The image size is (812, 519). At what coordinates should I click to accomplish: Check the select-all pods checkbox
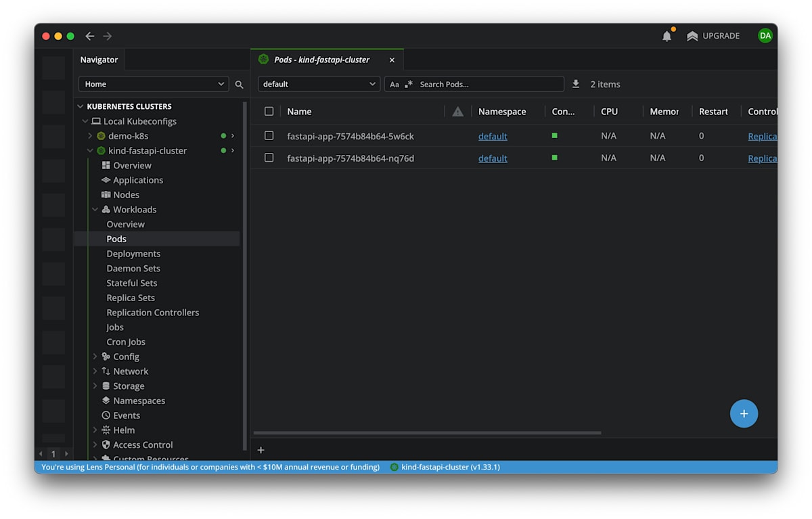tap(269, 112)
